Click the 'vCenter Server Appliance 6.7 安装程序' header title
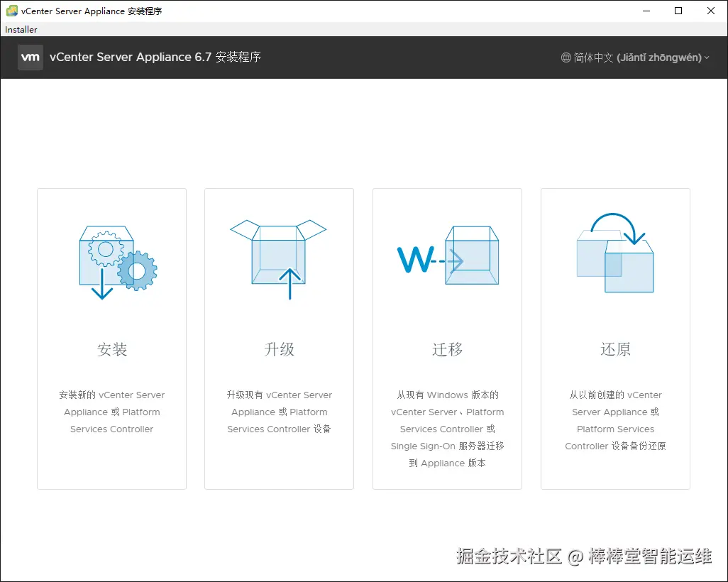Image resolution: width=728 pixels, height=582 pixels. (155, 57)
